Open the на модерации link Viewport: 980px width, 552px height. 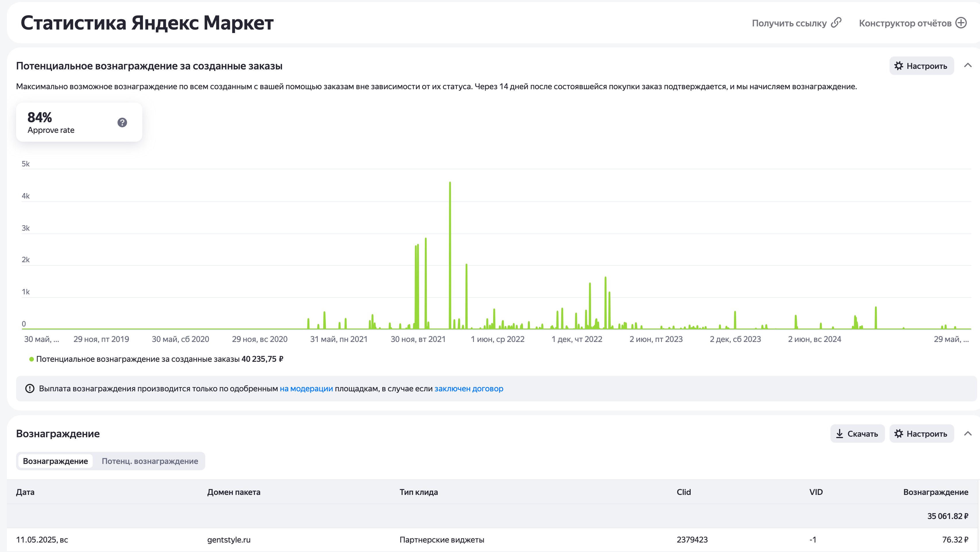pyautogui.click(x=306, y=388)
